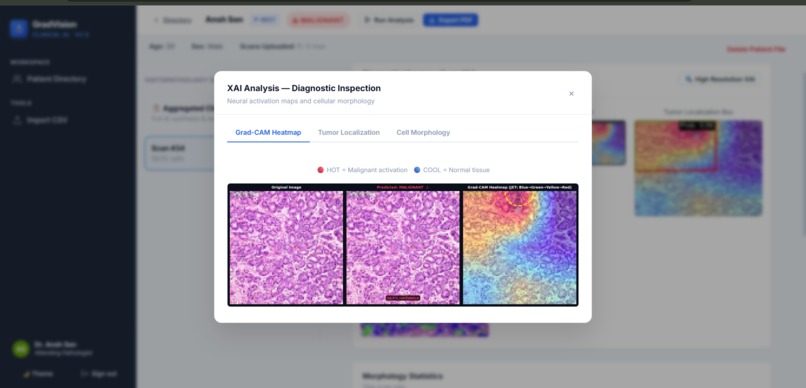Open Patient Directory in the sidebar
The width and height of the screenshot is (806, 388).
57,79
